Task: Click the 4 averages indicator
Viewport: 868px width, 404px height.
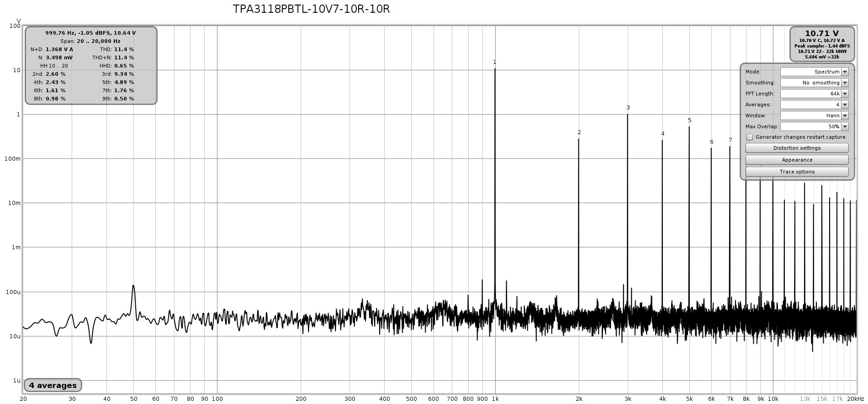Action: [53, 385]
